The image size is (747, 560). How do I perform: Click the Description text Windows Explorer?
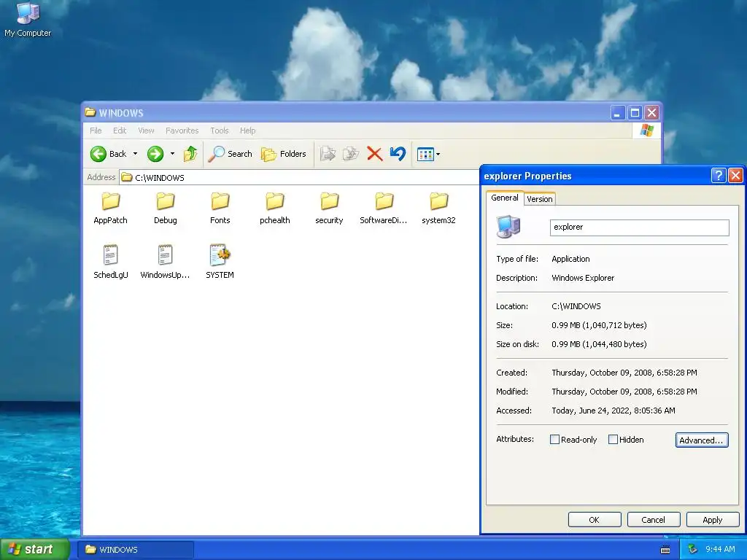coord(583,278)
